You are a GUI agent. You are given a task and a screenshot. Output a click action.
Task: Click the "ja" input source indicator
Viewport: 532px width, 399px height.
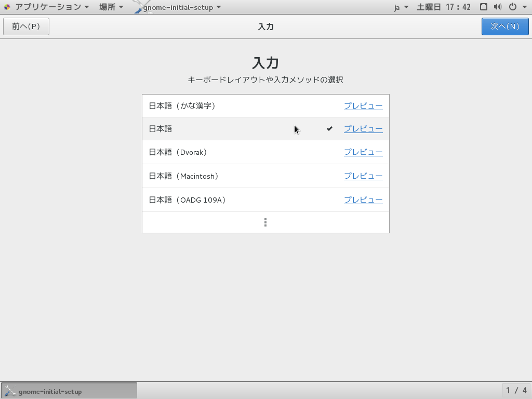pyautogui.click(x=396, y=7)
